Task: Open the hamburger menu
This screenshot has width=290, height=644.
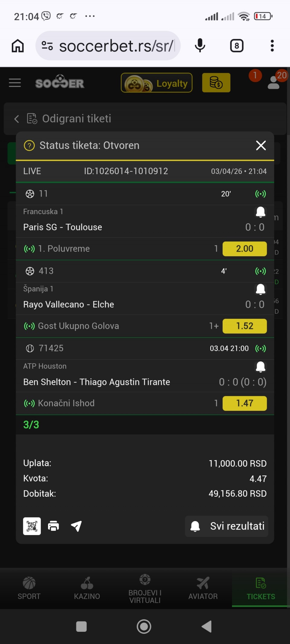Action: click(x=15, y=83)
